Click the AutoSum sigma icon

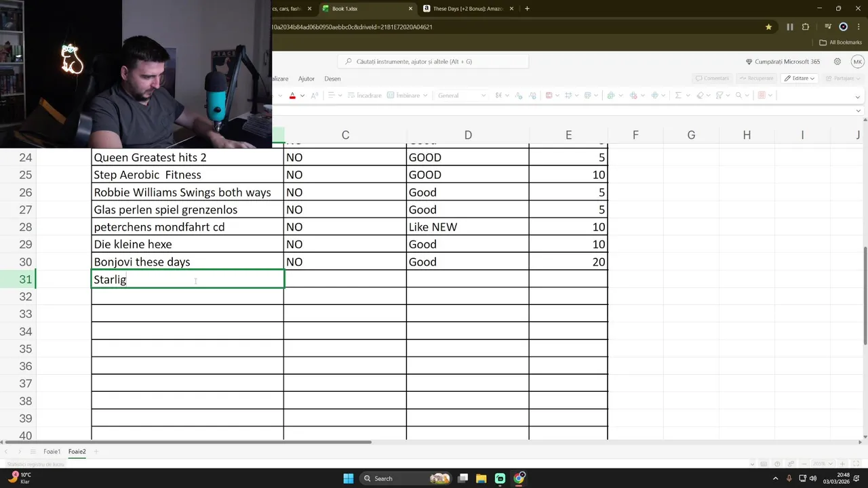click(678, 96)
